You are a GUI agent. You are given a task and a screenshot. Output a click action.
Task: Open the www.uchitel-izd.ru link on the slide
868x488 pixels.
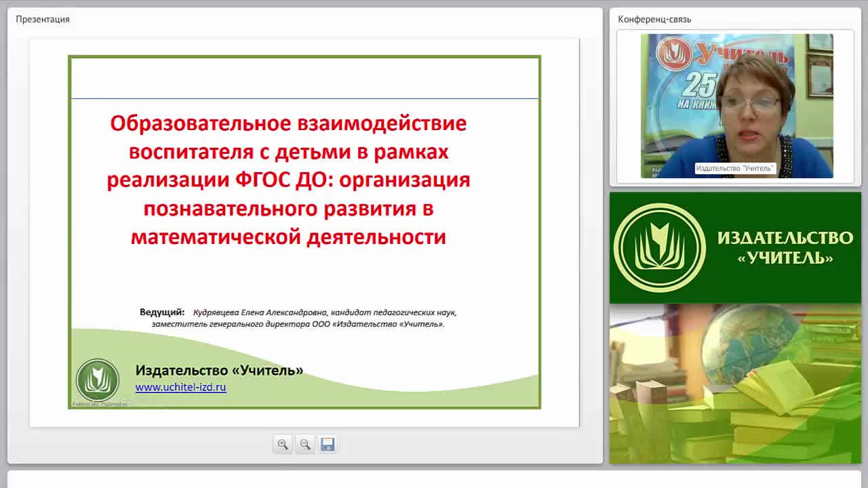[x=180, y=387]
